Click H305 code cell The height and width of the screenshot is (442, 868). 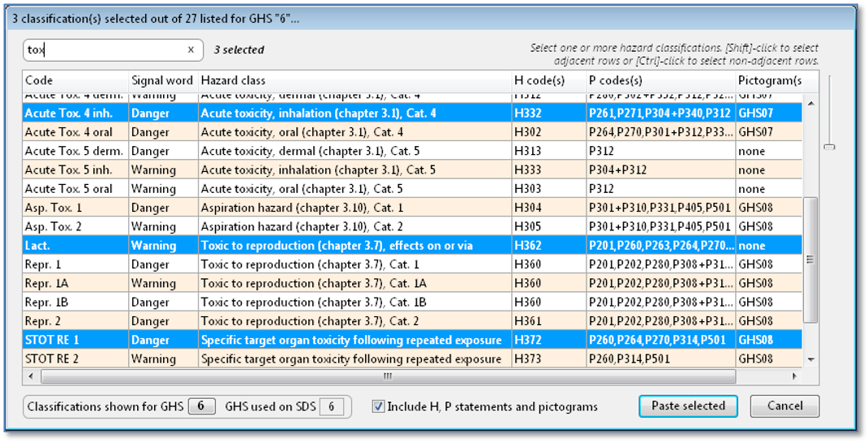coord(548,227)
